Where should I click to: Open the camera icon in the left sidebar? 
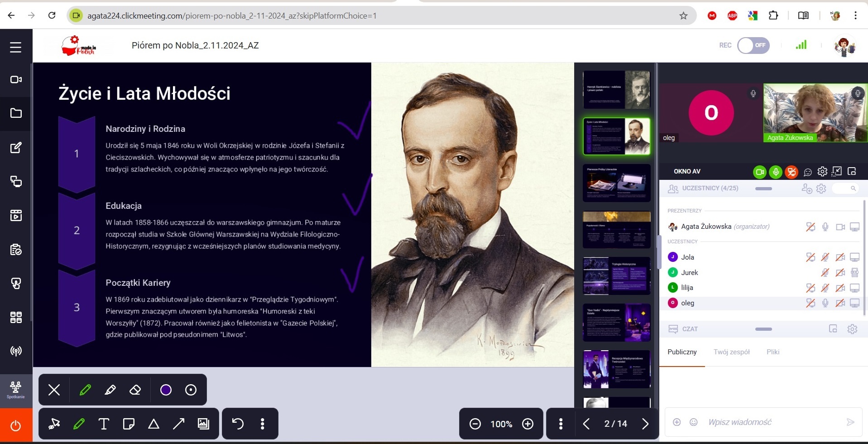coord(16,80)
